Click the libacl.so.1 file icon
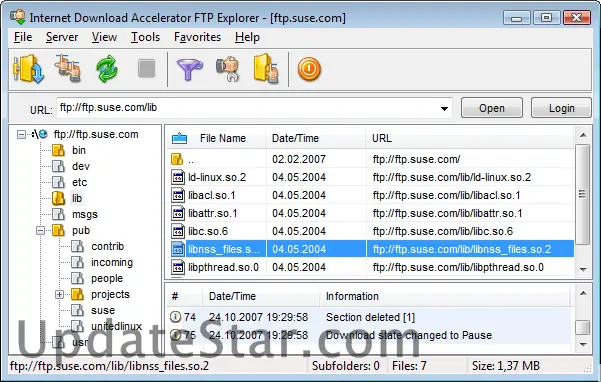Screen dimensions: 601x382 (x=178, y=195)
